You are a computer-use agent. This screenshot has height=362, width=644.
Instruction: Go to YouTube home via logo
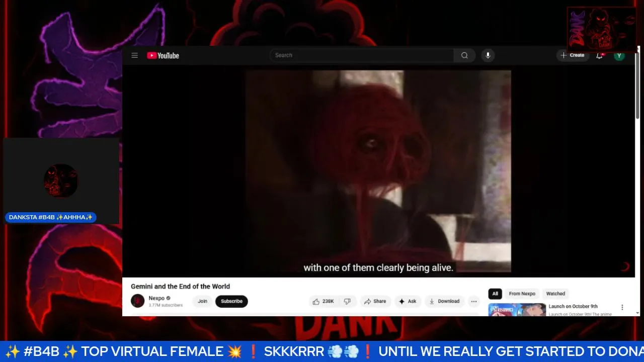(163, 55)
